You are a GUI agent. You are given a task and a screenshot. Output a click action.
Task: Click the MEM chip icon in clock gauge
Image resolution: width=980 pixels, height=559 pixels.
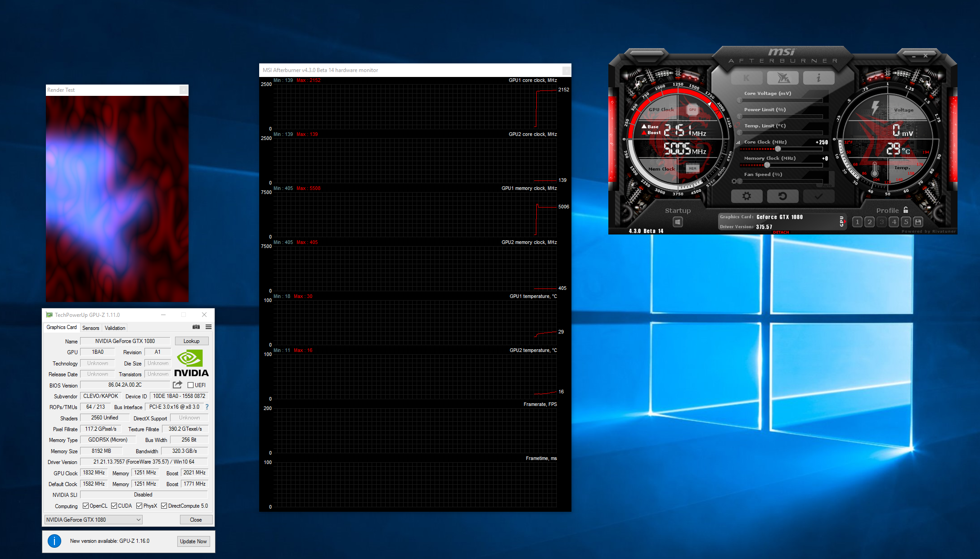(692, 168)
